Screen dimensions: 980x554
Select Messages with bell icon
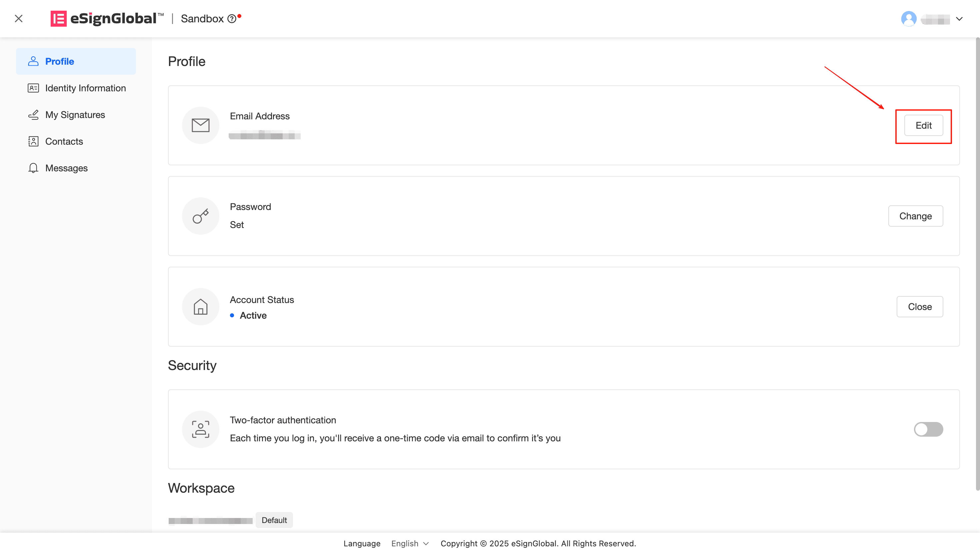tap(66, 168)
